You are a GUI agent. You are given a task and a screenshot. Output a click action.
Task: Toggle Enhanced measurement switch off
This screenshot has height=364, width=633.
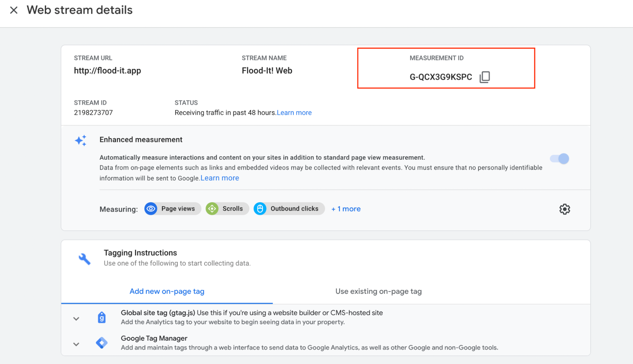[x=560, y=159]
